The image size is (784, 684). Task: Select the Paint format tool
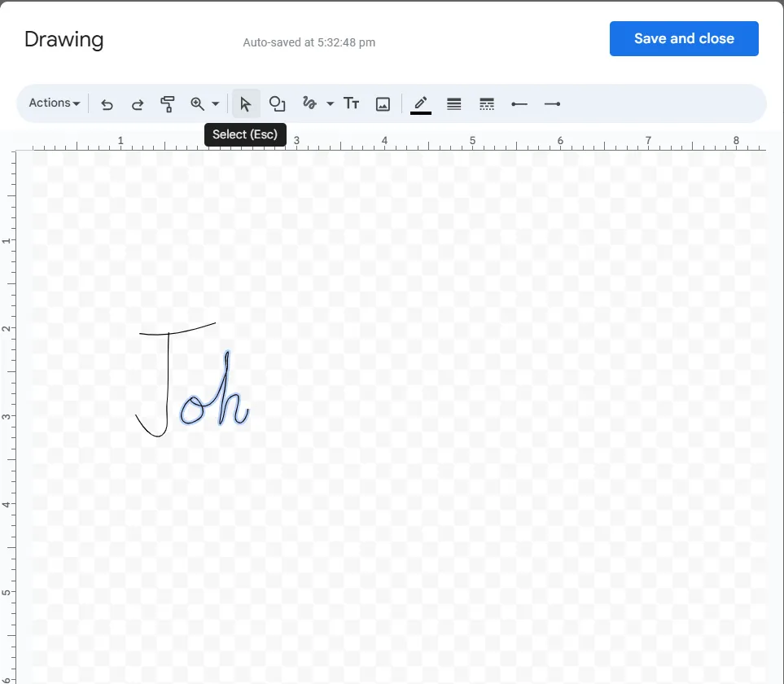(x=167, y=104)
